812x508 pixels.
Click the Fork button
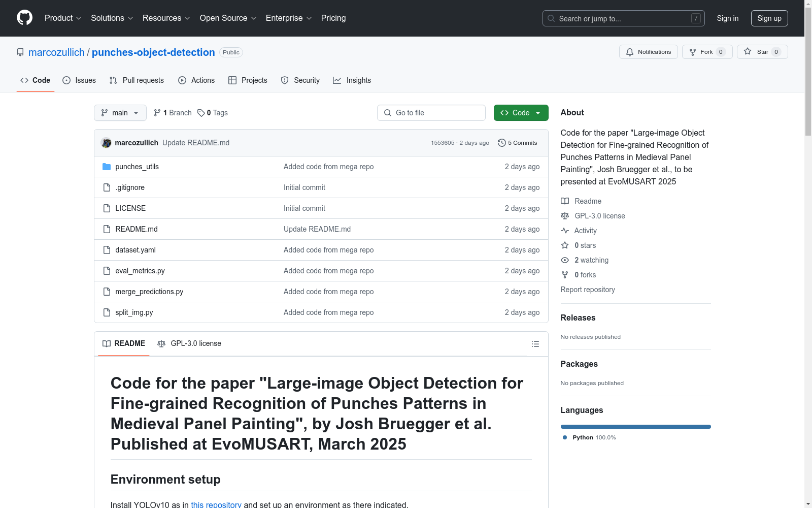(707, 52)
